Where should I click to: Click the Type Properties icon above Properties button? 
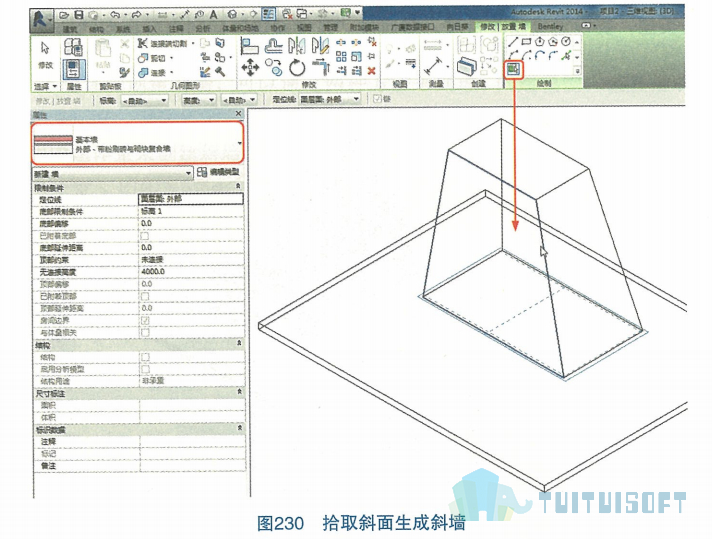coord(73,47)
